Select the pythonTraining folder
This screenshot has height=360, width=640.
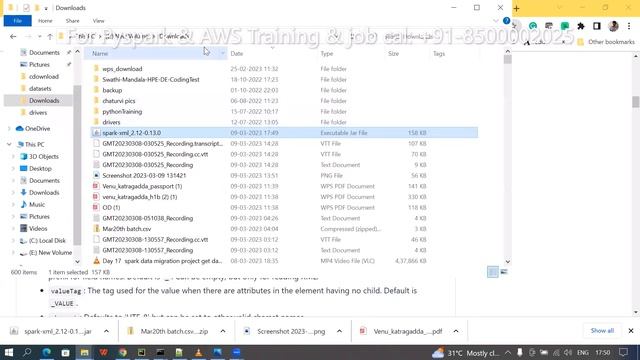[x=122, y=111]
